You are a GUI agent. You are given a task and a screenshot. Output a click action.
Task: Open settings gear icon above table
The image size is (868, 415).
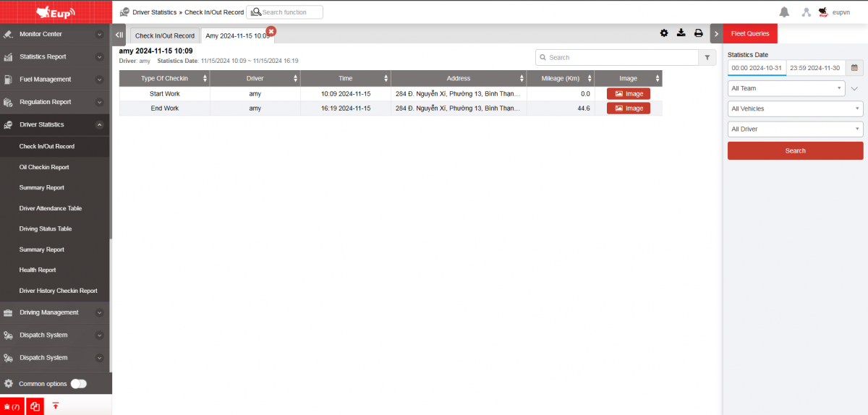click(664, 33)
